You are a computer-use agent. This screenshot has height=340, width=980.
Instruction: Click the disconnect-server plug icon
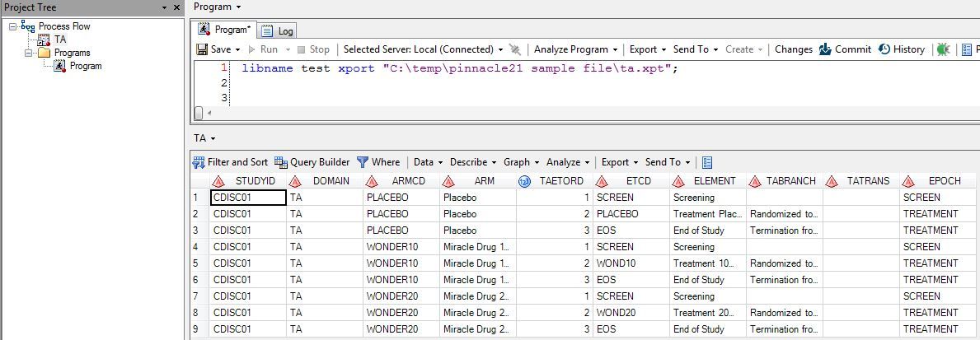[x=515, y=49]
